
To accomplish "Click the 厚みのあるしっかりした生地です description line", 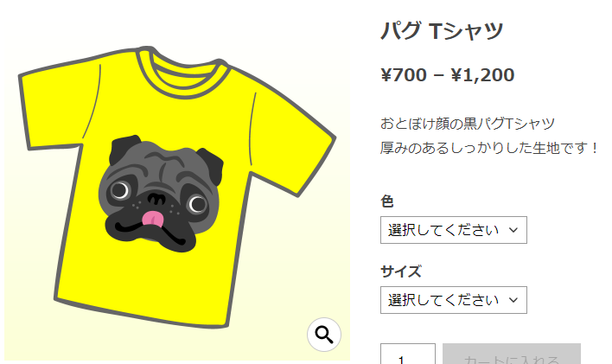I will [x=489, y=148].
